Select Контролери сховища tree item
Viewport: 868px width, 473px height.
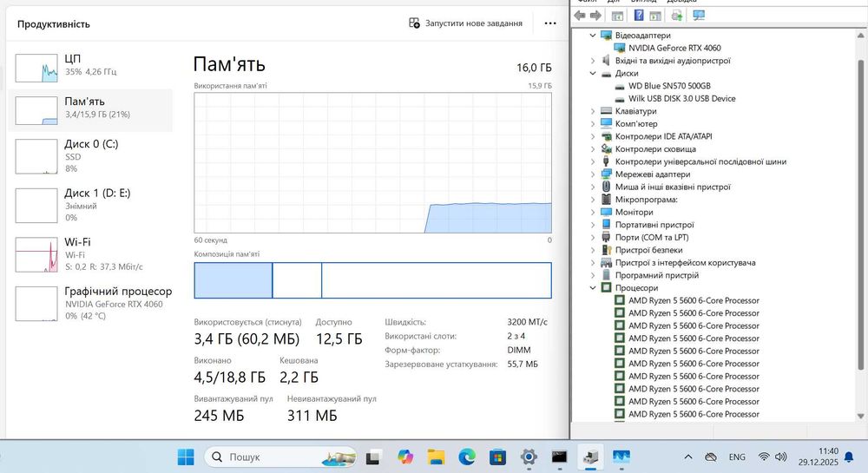pyautogui.click(x=655, y=148)
